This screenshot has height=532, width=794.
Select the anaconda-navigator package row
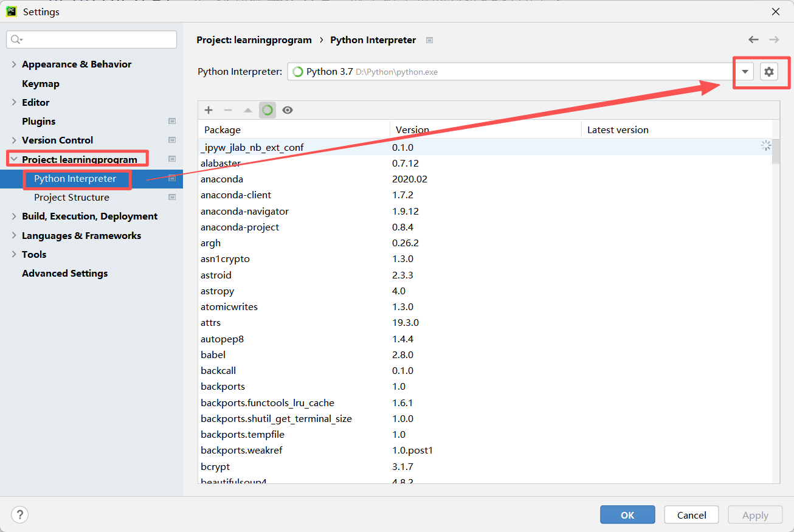coord(485,211)
